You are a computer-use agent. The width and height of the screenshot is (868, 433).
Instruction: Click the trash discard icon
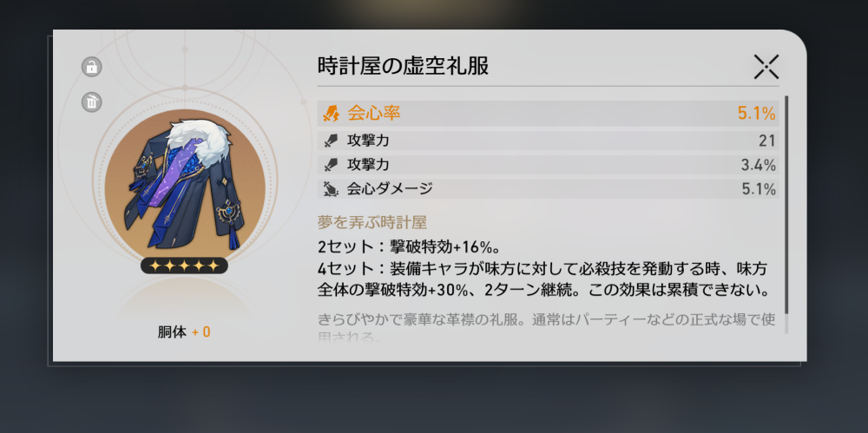click(92, 102)
